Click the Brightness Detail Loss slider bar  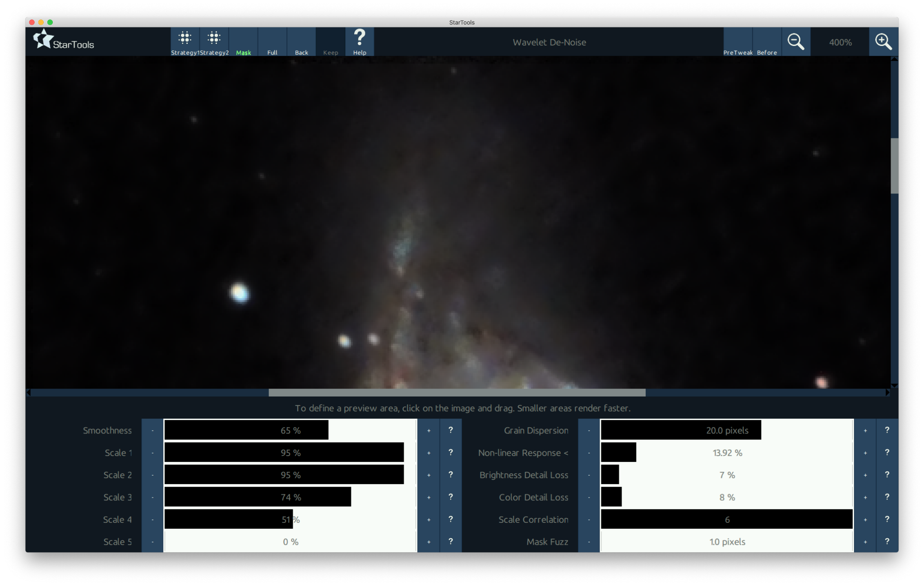point(727,475)
